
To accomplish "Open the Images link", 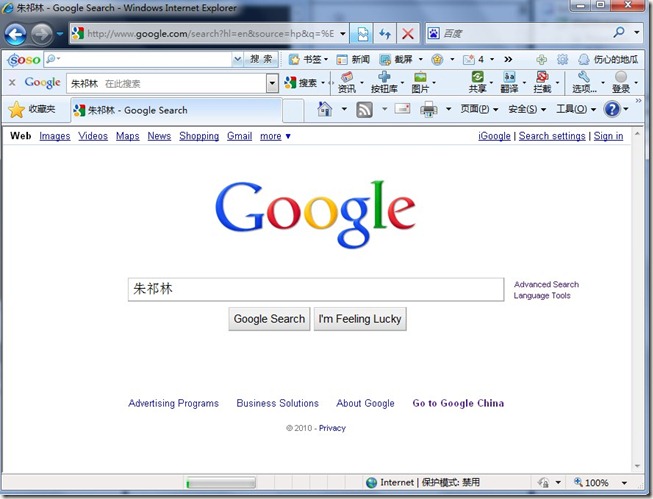I will click(x=55, y=136).
